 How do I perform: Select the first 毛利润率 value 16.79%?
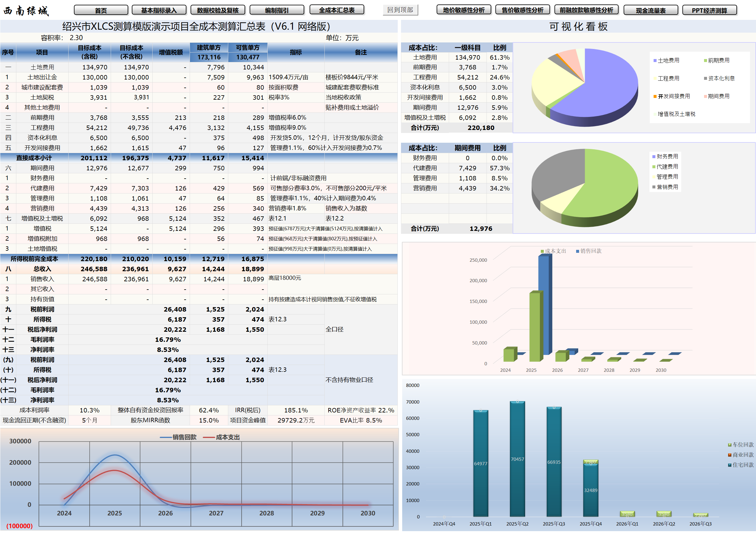click(168, 339)
